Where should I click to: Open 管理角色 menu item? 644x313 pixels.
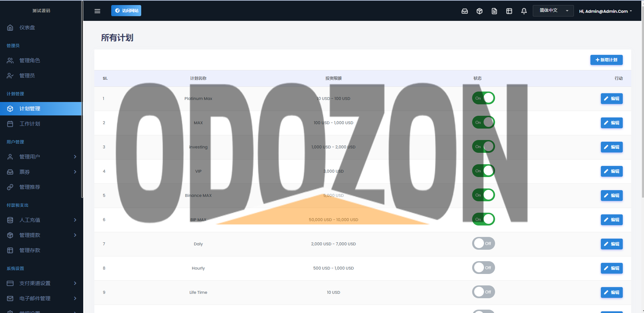(41, 61)
